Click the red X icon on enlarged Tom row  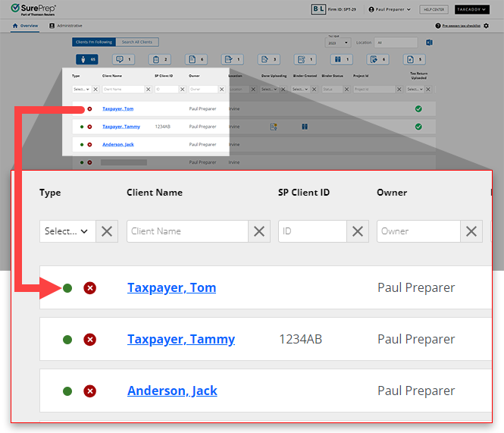tap(90, 288)
